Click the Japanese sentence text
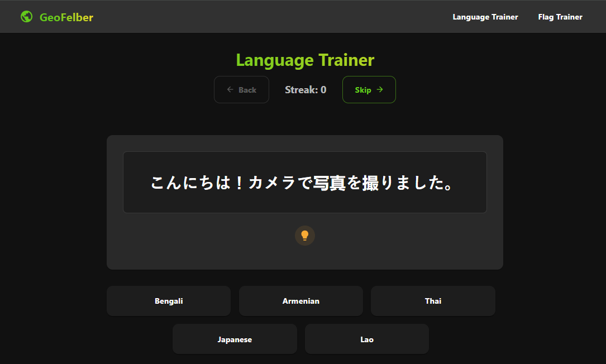Screen dimensions: 606x364 coord(304,183)
